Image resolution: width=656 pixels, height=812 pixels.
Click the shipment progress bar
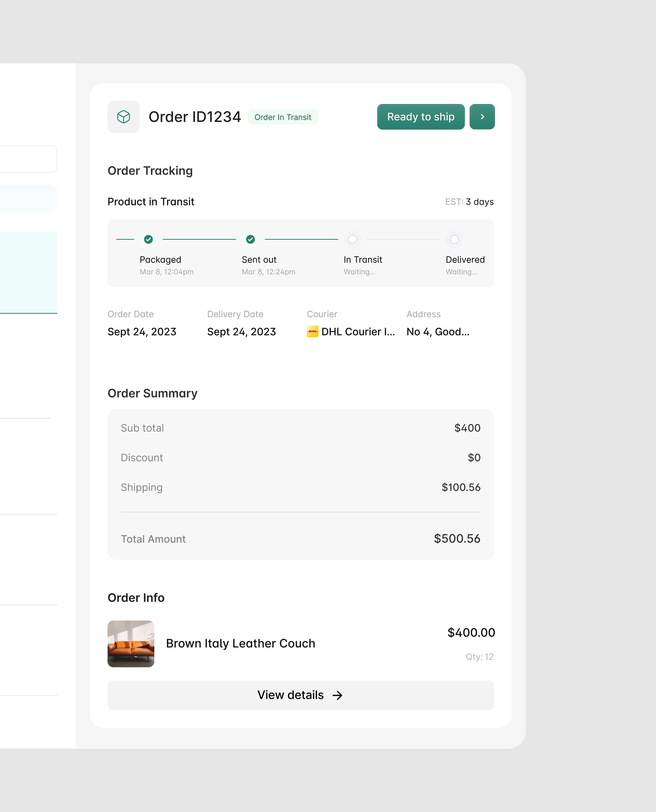pyautogui.click(x=300, y=252)
